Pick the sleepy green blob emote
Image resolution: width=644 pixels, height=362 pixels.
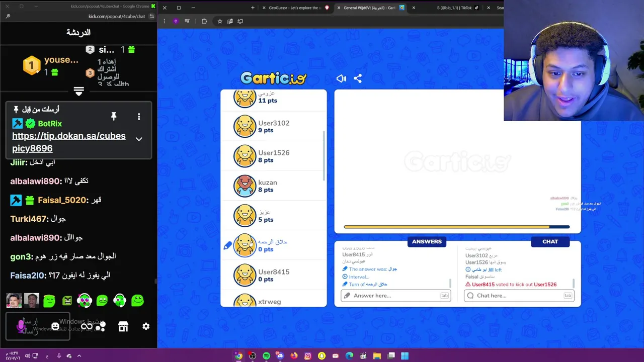click(x=49, y=301)
